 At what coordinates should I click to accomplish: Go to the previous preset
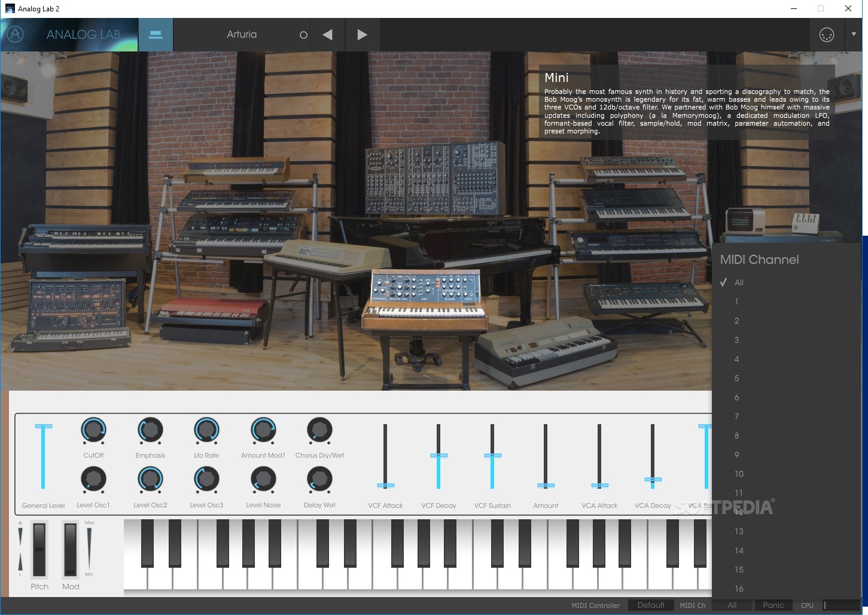(327, 35)
